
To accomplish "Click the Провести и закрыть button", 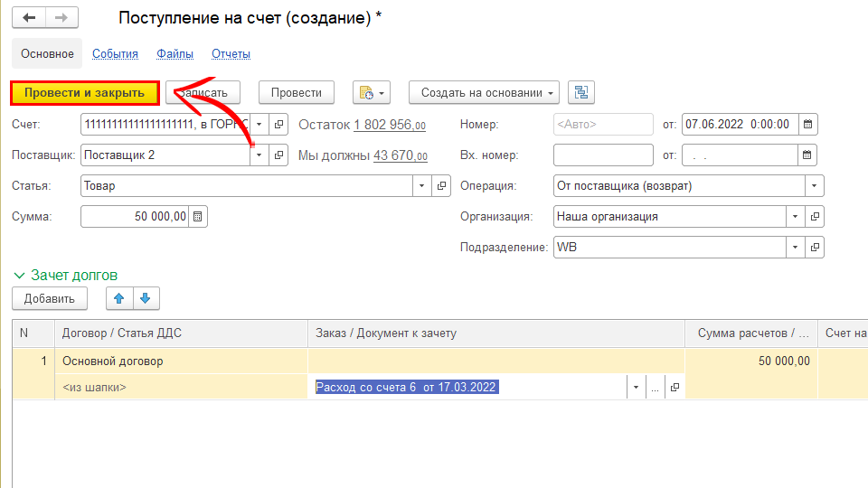I will [84, 92].
